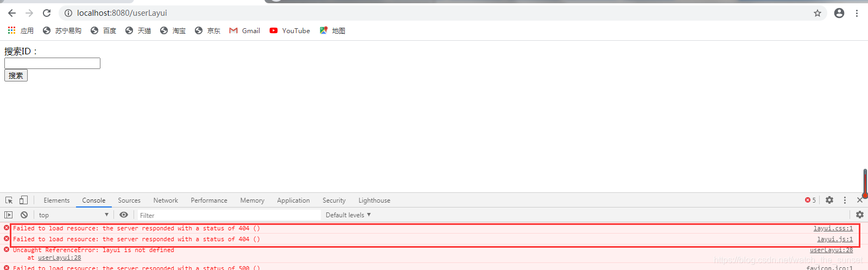Reload the localhost userLayui page
This screenshot has width=868, height=270.
click(47, 13)
